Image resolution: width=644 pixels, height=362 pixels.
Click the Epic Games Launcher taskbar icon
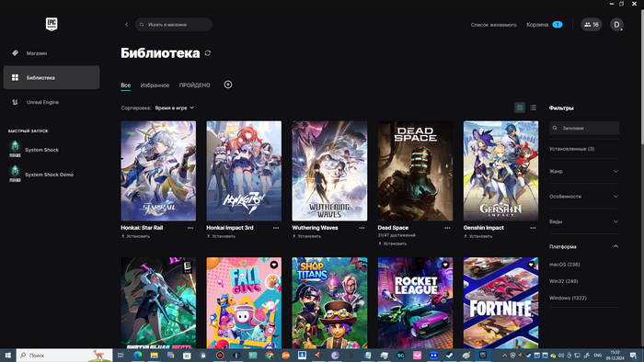pos(483,356)
